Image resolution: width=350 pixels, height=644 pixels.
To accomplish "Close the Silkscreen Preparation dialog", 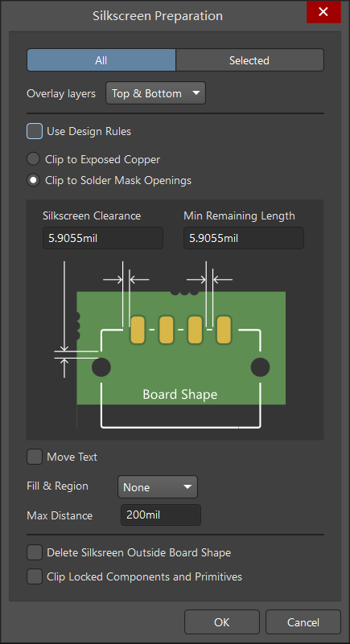I will click(323, 12).
